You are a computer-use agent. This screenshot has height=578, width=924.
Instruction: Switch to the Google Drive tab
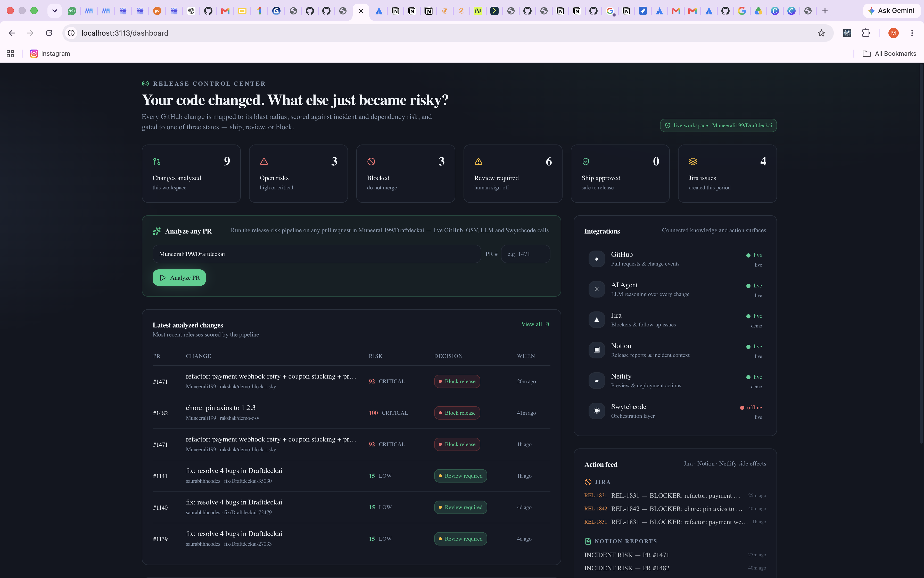click(x=758, y=11)
